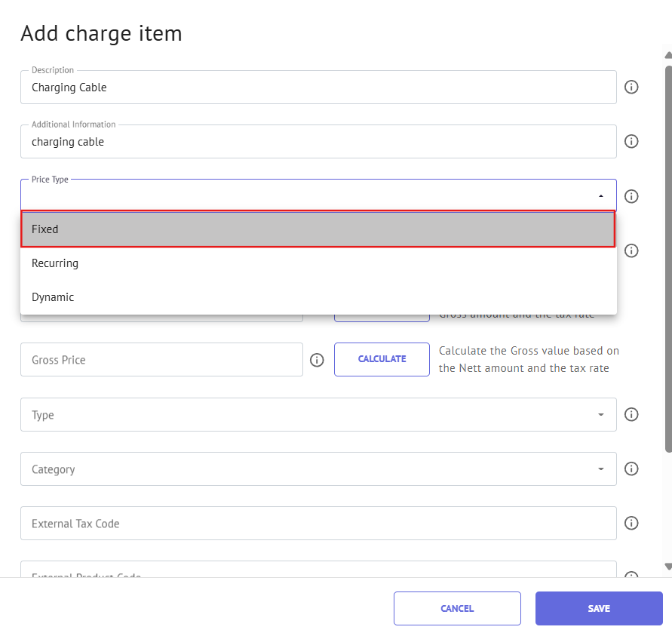
Task: Click into the Description text field
Action: [x=318, y=88]
